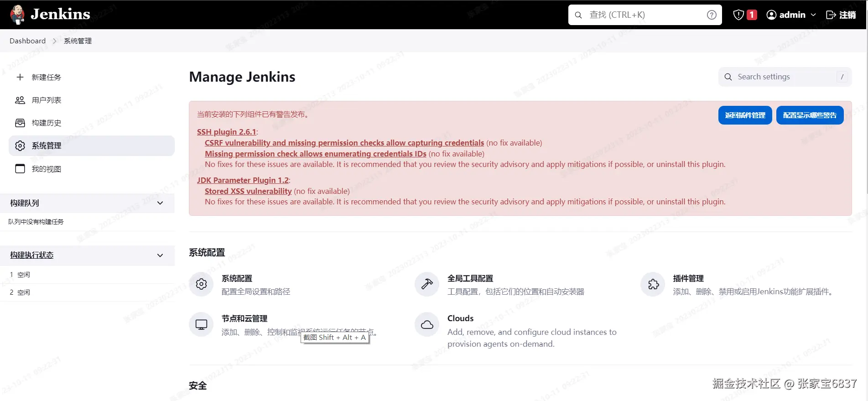This screenshot has width=868, height=401.
Task: Open CSRF vulnerability credentials advisory link
Action: [x=344, y=143]
